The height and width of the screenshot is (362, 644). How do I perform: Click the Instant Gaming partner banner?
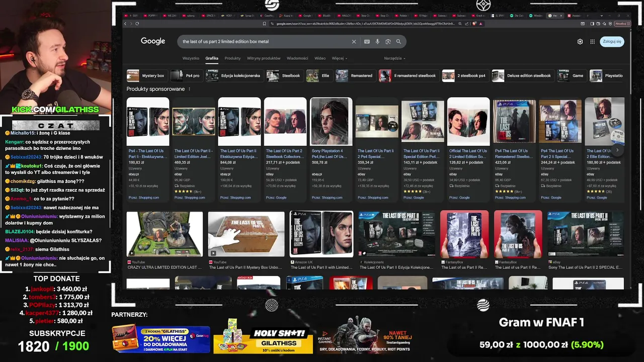coord(365,335)
